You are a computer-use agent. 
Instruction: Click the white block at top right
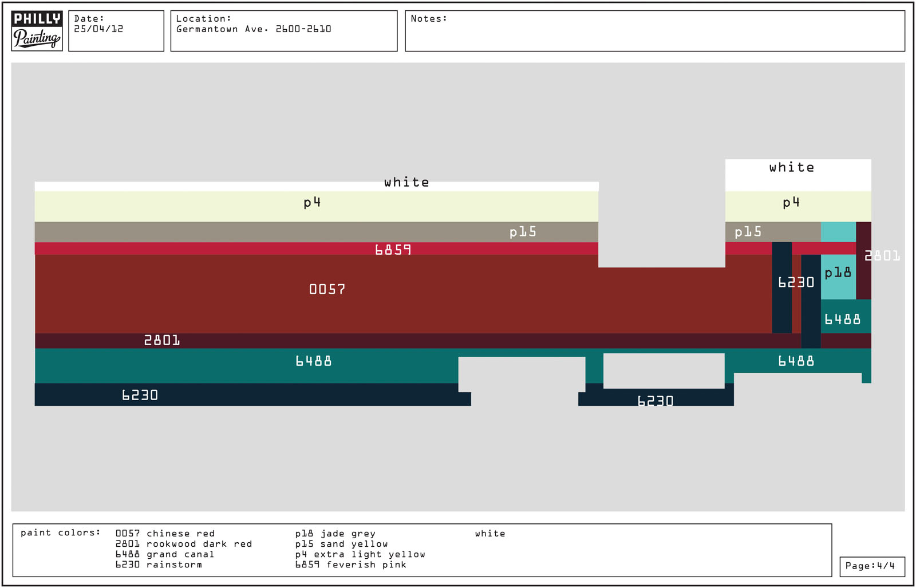click(798, 175)
